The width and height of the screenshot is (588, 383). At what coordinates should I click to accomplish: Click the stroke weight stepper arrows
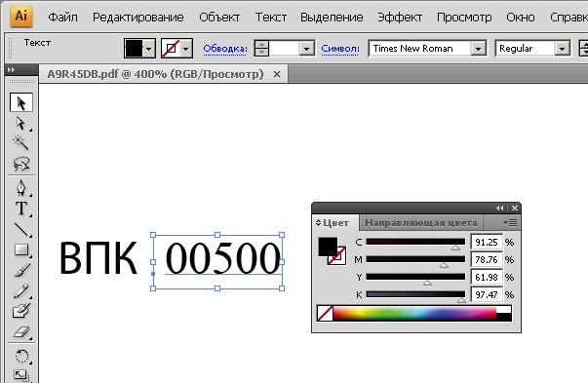261,49
